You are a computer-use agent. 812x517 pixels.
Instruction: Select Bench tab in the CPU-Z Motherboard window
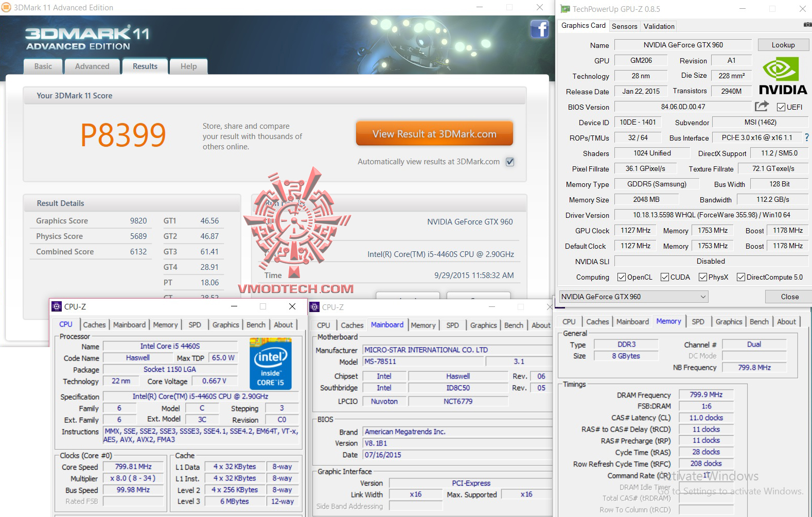tap(514, 325)
